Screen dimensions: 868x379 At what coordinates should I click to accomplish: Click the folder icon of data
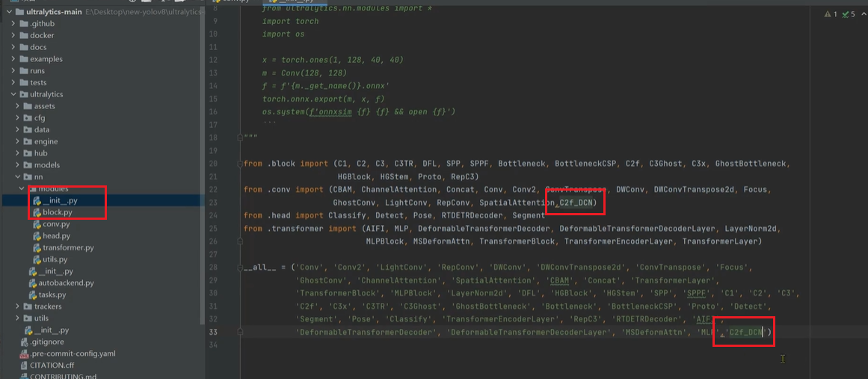click(28, 129)
